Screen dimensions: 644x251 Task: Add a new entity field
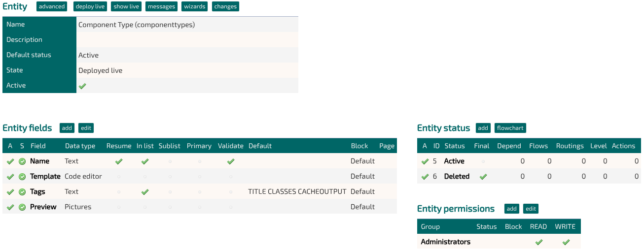[67, 128]
